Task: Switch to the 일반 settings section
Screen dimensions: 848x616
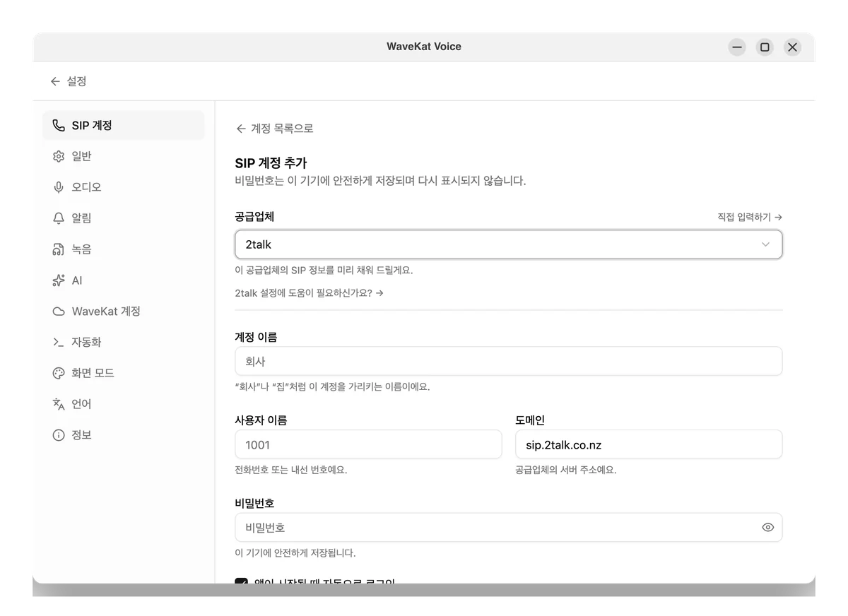Action: [x=124, y=156]
